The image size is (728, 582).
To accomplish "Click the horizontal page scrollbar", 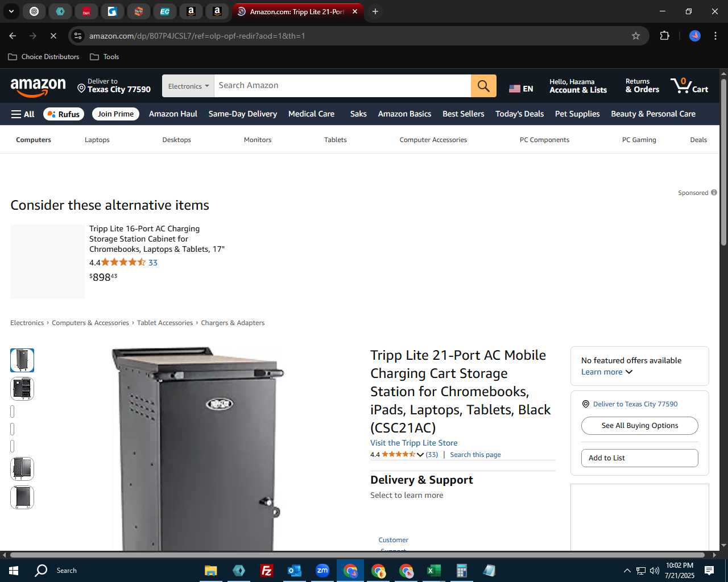I will pyautogui.click(x=357, y=555).
